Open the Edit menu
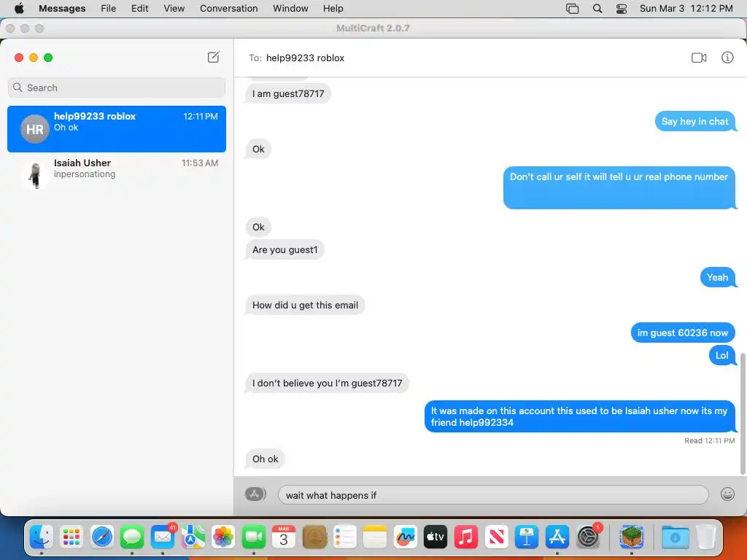Image resolution: width=747 pixels, height=560 pixels. [x=139, y=8]
